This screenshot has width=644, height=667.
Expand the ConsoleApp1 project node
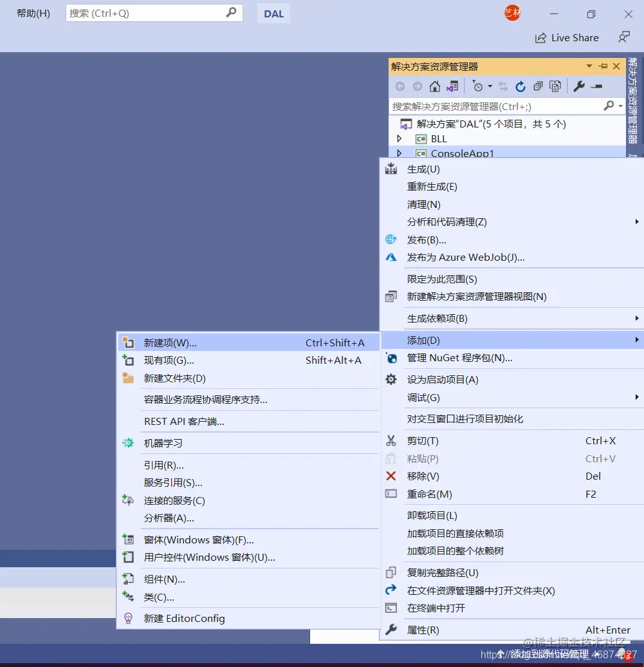pyautogui.click(x=399, y=153)
